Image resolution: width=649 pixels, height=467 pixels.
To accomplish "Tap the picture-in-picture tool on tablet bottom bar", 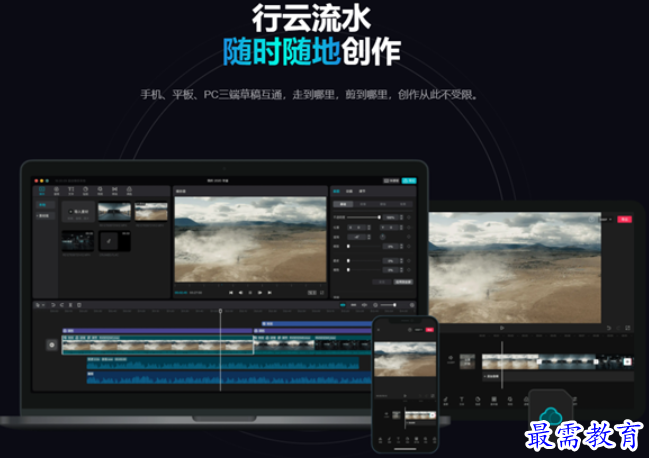I will click(x=494, y=401).
